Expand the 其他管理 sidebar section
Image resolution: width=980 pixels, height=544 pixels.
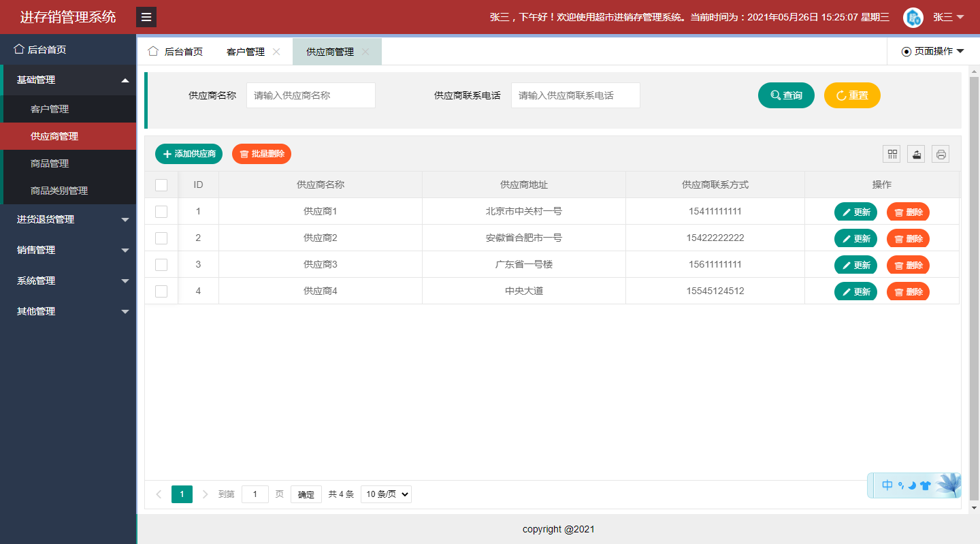pos(68,311)
